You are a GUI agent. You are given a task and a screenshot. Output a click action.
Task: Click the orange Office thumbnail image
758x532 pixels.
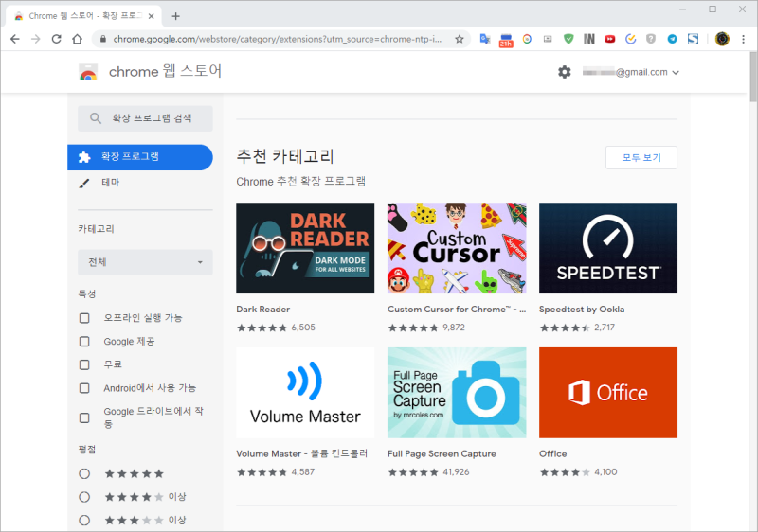[608, 393]
